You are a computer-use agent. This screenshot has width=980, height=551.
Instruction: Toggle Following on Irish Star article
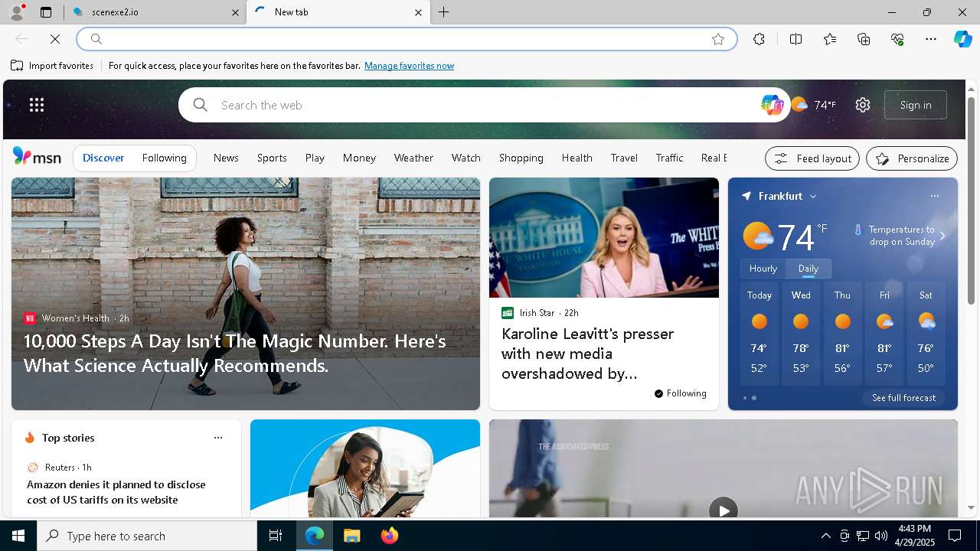point(680,393)
